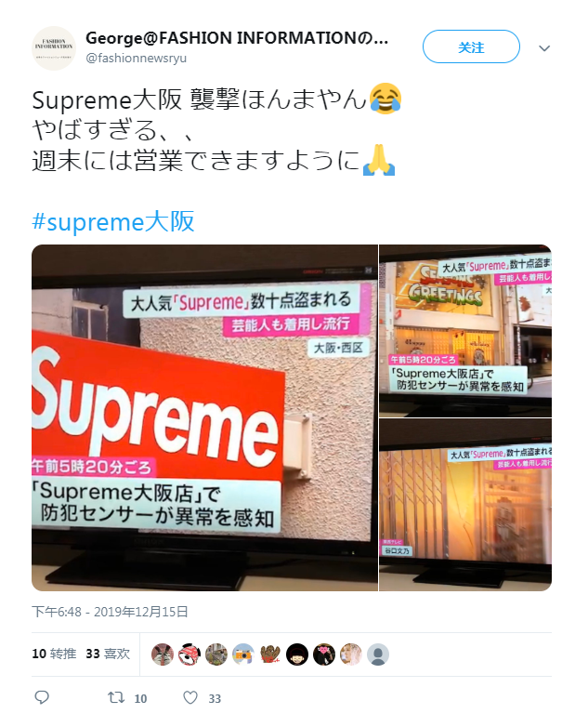
Task: Open the 10 转推 retweets list
Action: click(54, 654)
